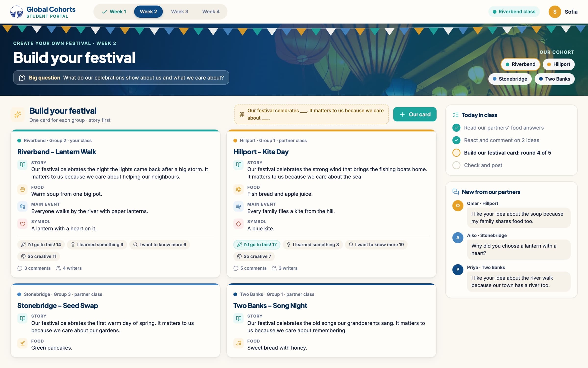Click the music note Food icon on Two Banks card
Screen dimensions: 588x368
click(x=239, y=343)
